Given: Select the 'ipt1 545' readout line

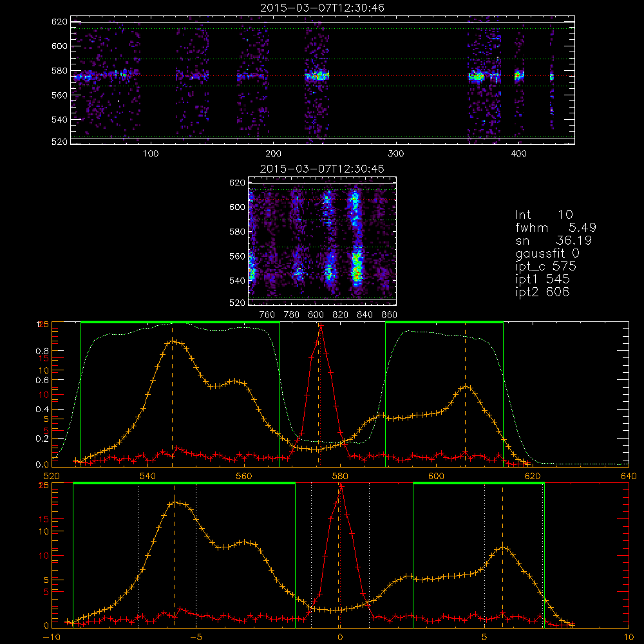Looking at the screenshot, I should 542,279.
